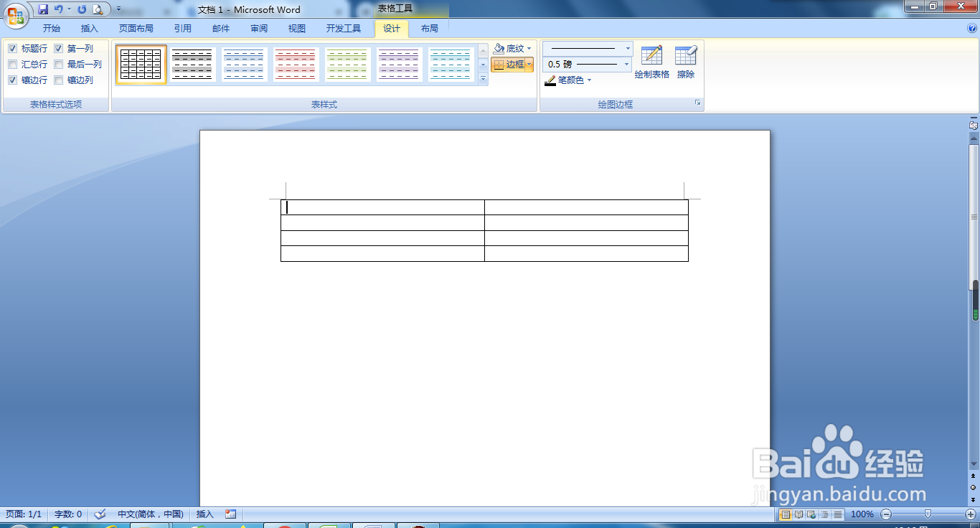Image resolution: width=980 pixels, height=528 pixels.
Task: Click the Shading (底纹) paint bucket button
Action: pos(508,49)
